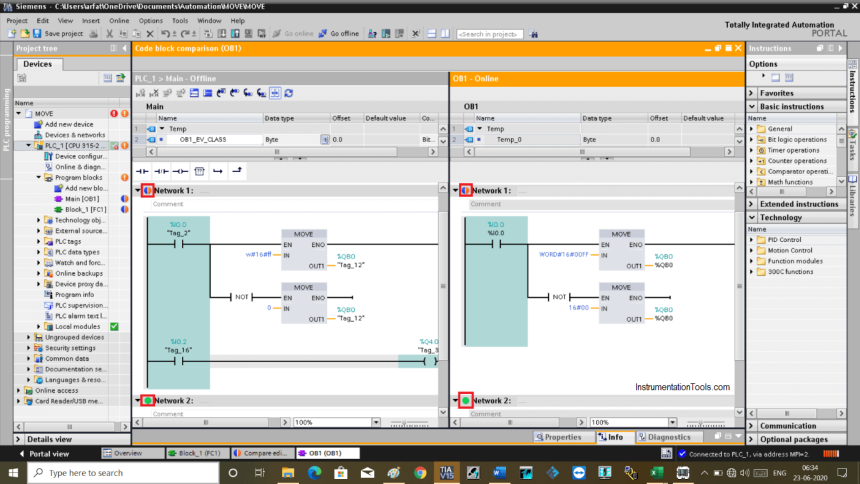Click the synchronize scrolling comparison icon
This screenshot has width=860, height=484.
pos(275,93)
